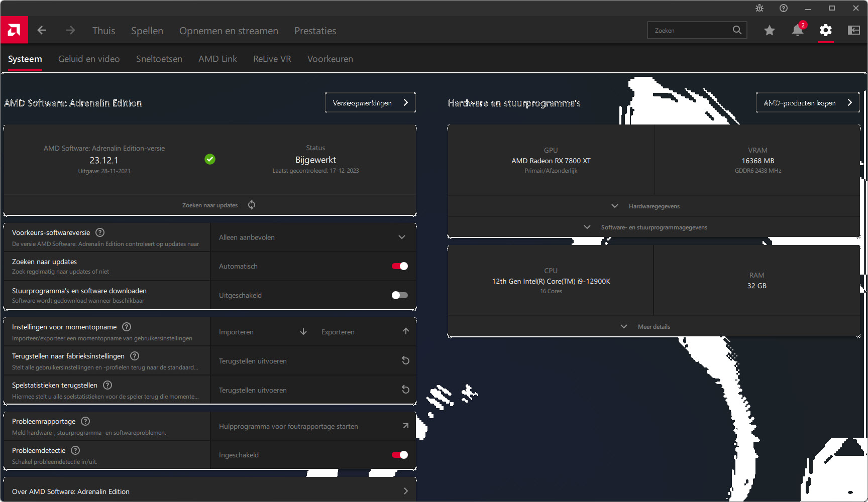Open Over AMD Software: Adrenalin Edition row
The width and height of the screenshot is (868, 502).
click(x=210, y=491)
